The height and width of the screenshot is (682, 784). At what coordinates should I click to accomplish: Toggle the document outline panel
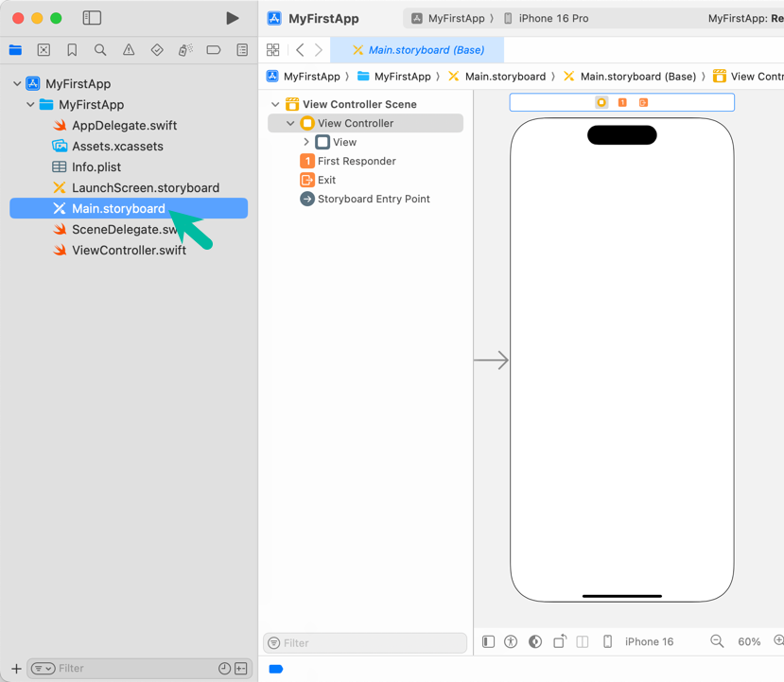488,641
